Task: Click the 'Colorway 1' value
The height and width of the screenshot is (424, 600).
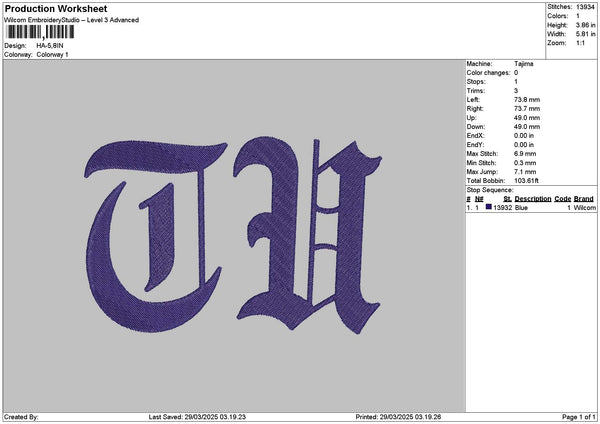Action: point(52,55)
